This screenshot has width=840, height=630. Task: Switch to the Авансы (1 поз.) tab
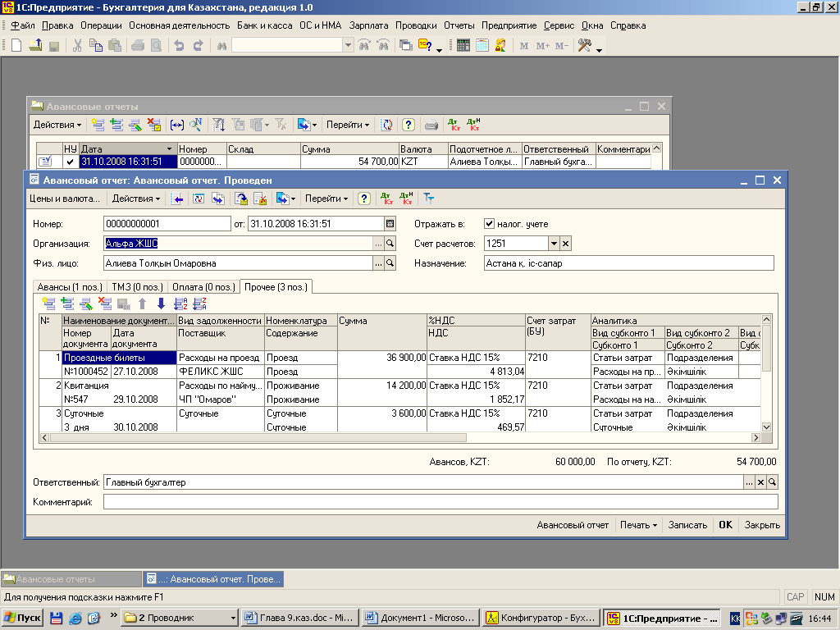(x=70, y=287)
